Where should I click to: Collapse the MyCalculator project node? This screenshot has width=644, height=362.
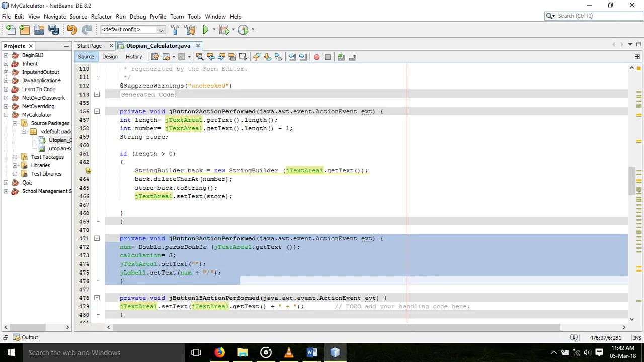coord(6,115)
